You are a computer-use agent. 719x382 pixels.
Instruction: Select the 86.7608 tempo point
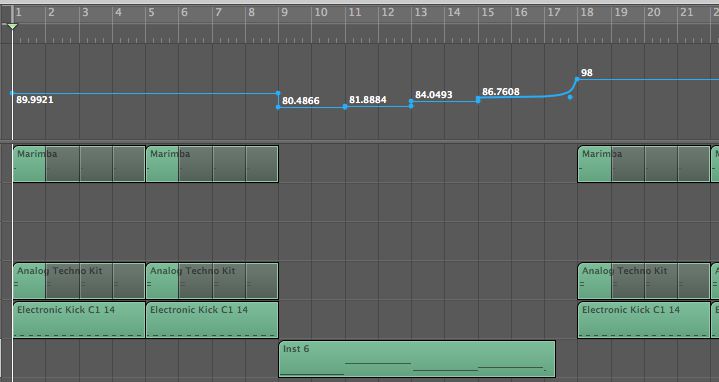(x=478, y=98)
